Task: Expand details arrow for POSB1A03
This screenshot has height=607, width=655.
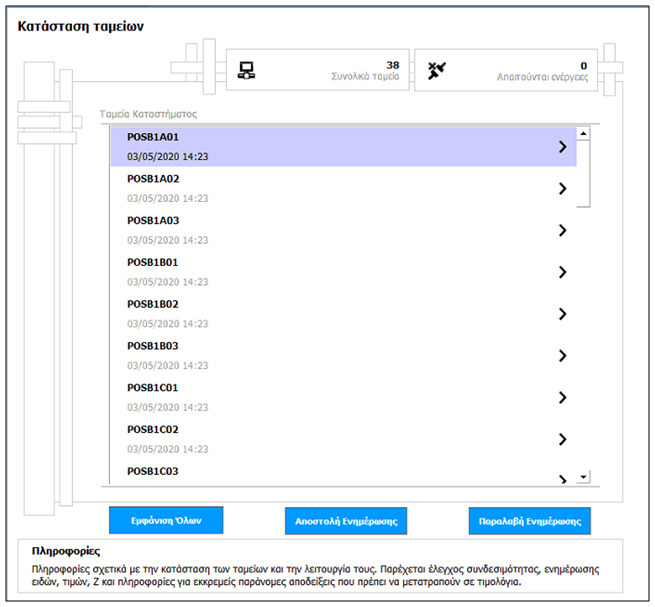Action: pyautogui.click(x=562, y=230)
